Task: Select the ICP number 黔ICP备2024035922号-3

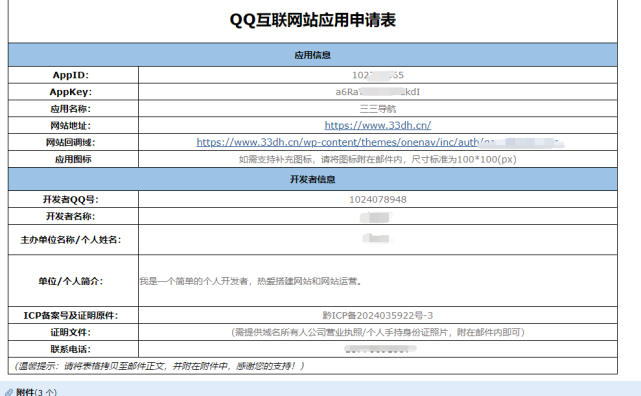Action: point(378,315)
